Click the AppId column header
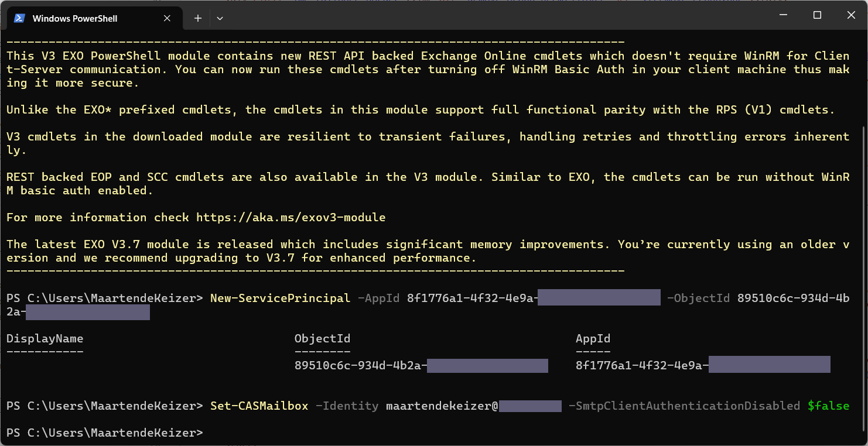The width and height of the screenshot is (868, 446). coord(593,339)
